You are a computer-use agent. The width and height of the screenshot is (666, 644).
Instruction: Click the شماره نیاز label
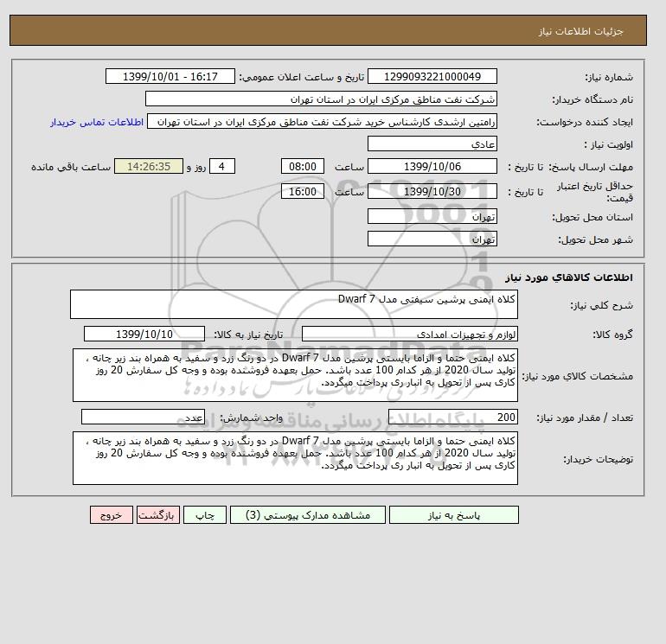[609, 77]
